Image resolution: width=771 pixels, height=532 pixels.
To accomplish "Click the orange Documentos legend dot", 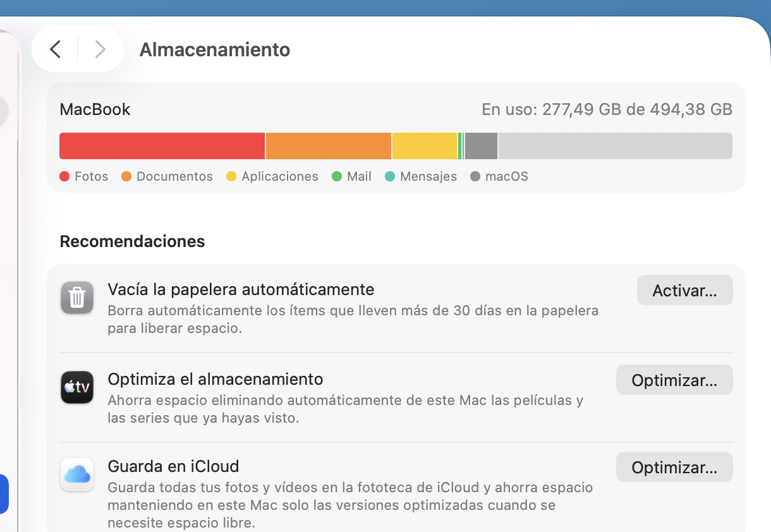I will 126,177.
